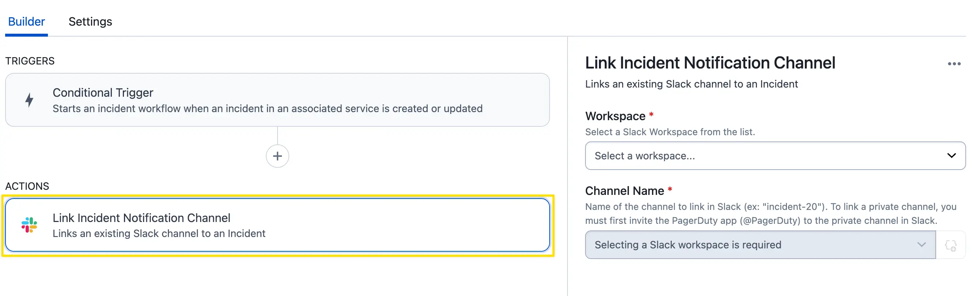Click the Link Incident Notification Channel panel heading
Screen dimensions: 980x296
[710, 63]
